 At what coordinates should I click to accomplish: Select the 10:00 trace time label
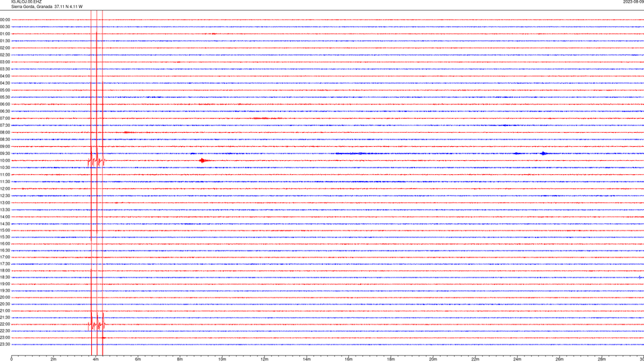point(5,160)
